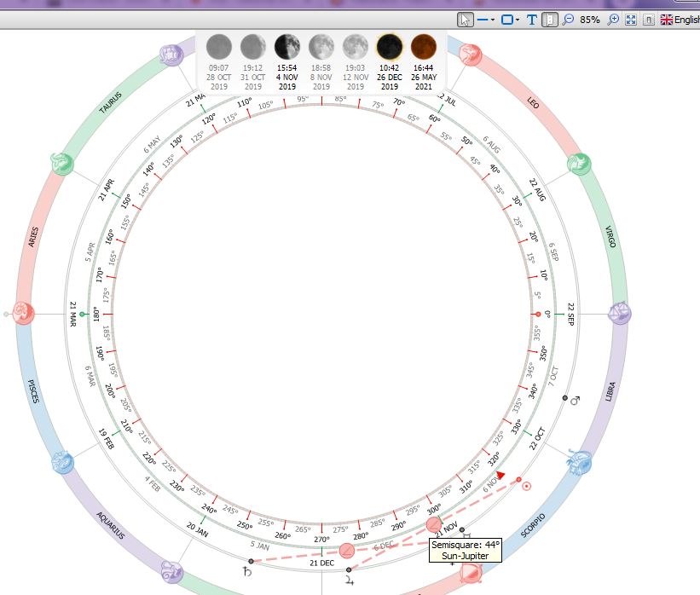This screenshot has height=595, width=700.
Task: Click the 85% zoom level
Action: pyautogui.click(x=590, y=20)
